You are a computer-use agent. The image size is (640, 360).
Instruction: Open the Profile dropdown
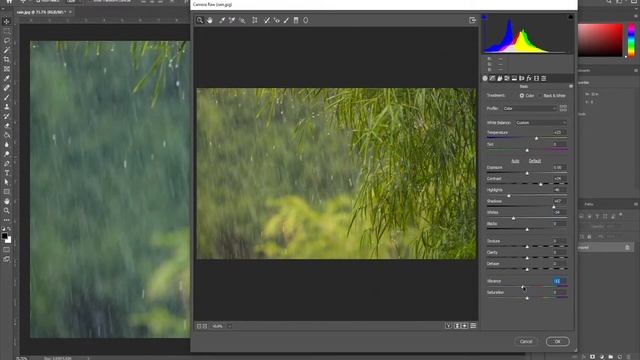529,109
